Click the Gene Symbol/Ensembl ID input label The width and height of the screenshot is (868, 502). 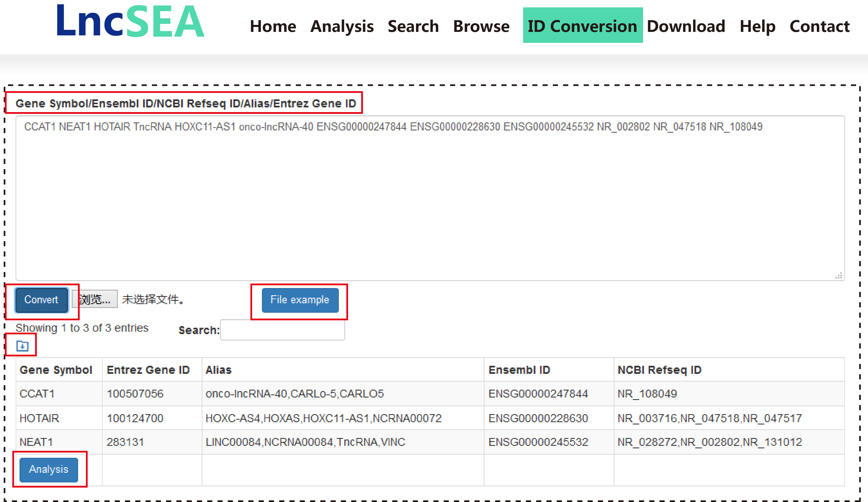(186, 103)
